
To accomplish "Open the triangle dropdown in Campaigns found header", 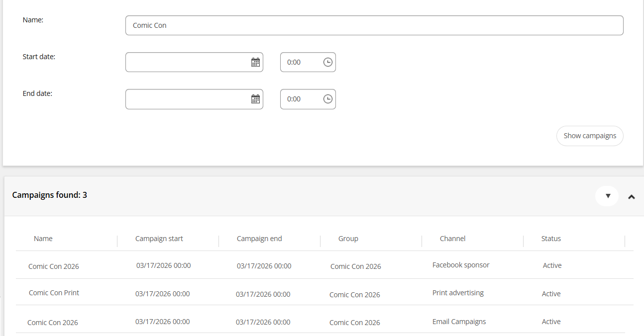I will [x=607, y=196].
